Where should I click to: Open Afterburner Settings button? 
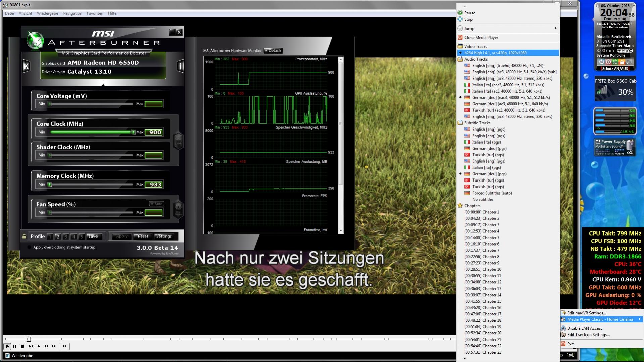pos(164,236)
